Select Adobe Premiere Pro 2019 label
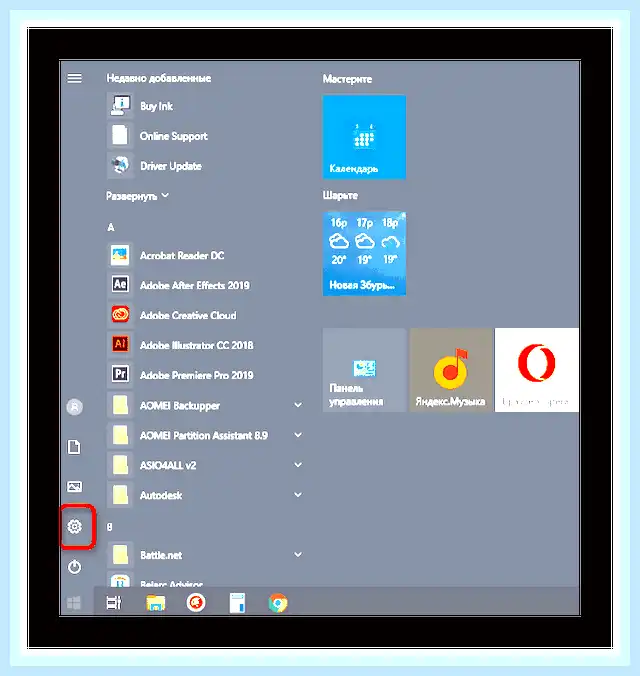This screenshot has width=640, height=676. click(x=196, y=375)
